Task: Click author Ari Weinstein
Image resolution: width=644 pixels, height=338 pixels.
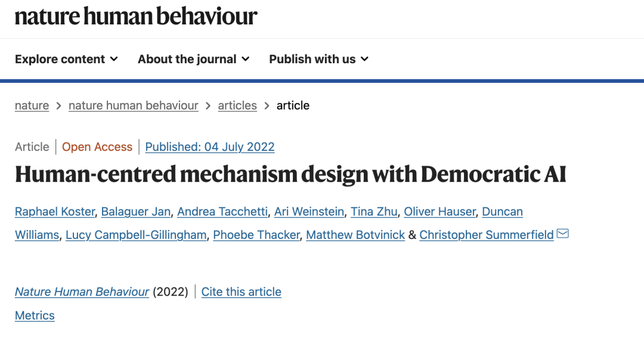Action: point(309,212)
